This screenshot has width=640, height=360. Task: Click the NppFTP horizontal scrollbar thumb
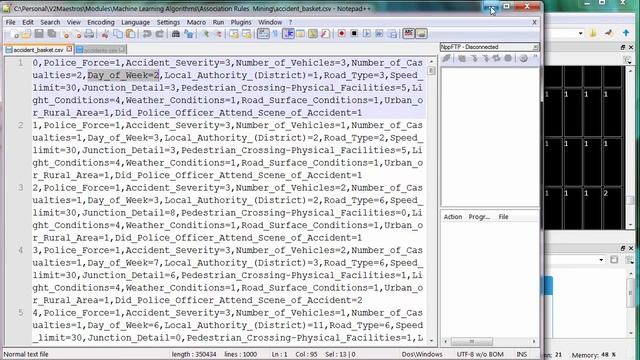[x=471, y=341]
